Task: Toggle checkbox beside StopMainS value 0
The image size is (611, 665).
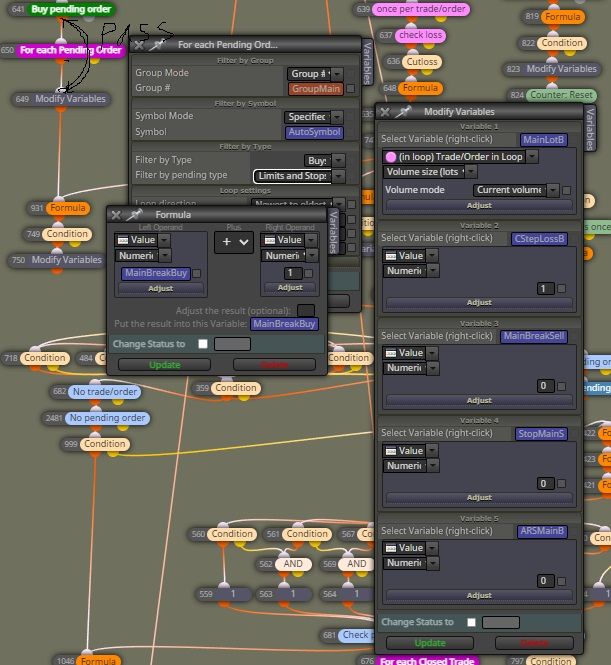Action: (561, 484)
